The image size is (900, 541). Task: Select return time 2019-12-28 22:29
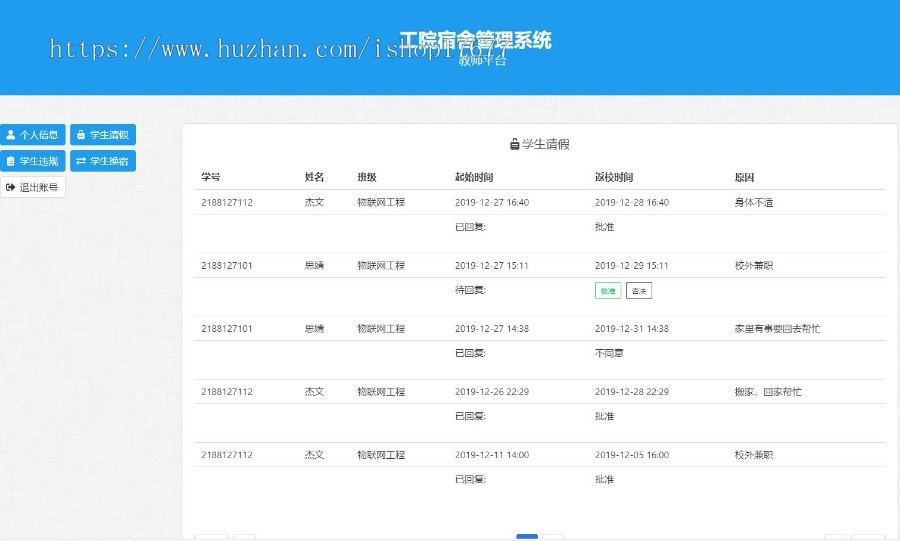coord(632,392)
